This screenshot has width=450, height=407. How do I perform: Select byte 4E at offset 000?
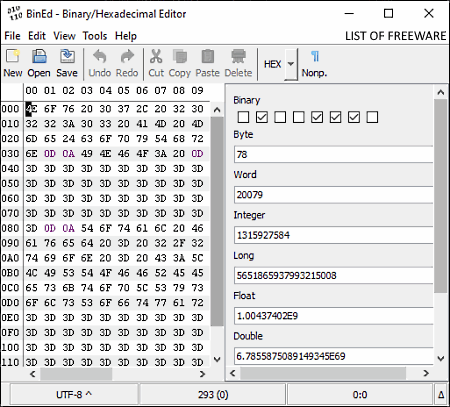31,109
